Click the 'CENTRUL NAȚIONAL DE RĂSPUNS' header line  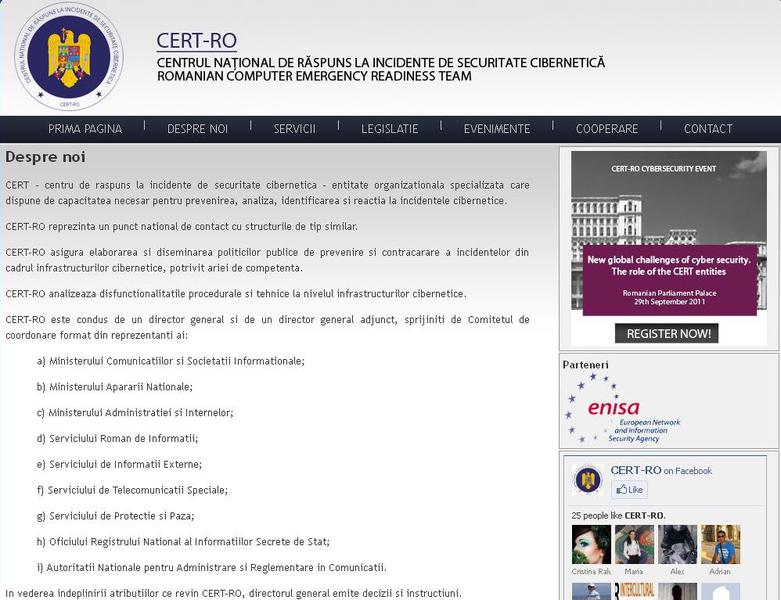pos(381,63)
